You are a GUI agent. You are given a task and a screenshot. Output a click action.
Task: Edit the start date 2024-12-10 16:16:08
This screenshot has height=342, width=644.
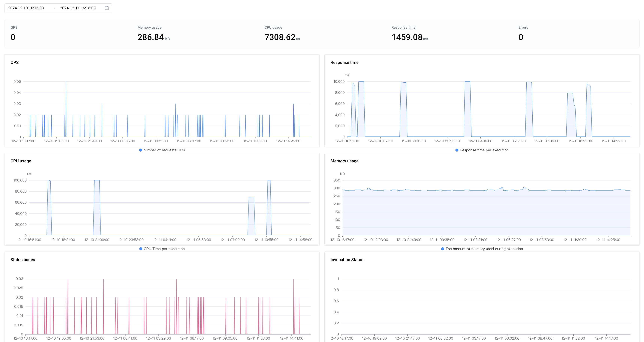[x=26, y=8]
